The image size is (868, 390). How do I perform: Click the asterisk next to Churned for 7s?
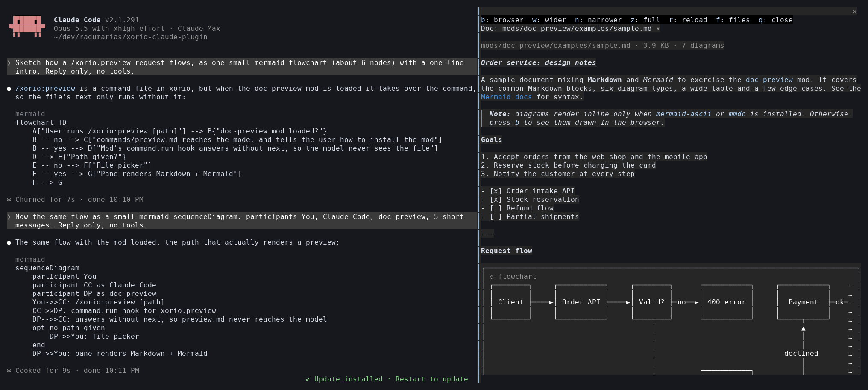[x=9, y=200]
